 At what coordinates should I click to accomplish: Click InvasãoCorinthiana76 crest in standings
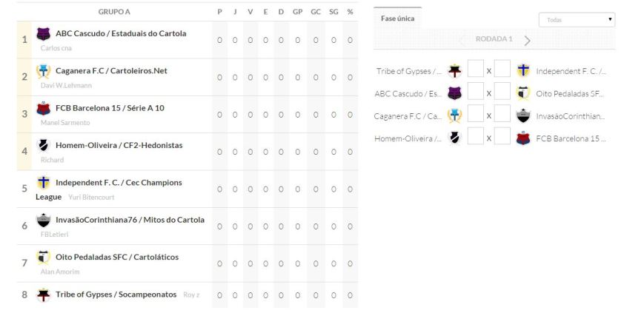point(43,220)
